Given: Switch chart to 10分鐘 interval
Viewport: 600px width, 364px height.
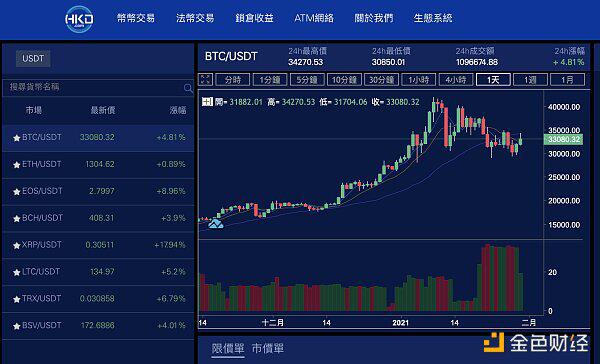Looking at the screenshot, I should click(344, 80).
